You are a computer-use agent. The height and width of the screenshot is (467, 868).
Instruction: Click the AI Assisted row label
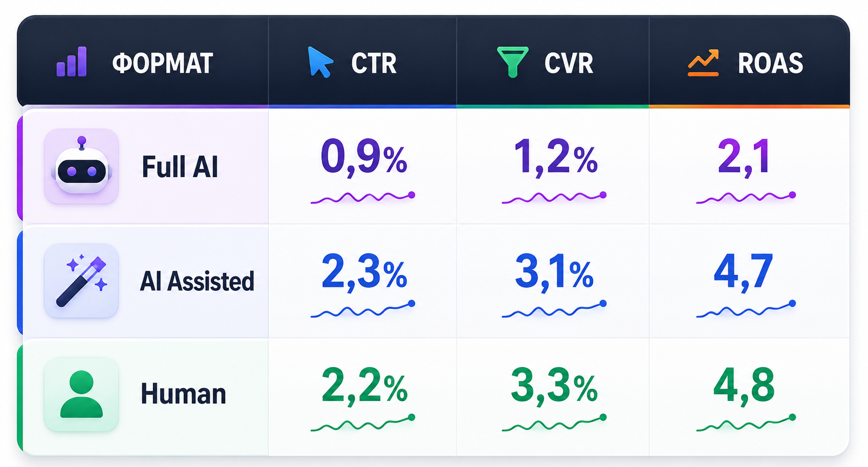coord(197,281)
